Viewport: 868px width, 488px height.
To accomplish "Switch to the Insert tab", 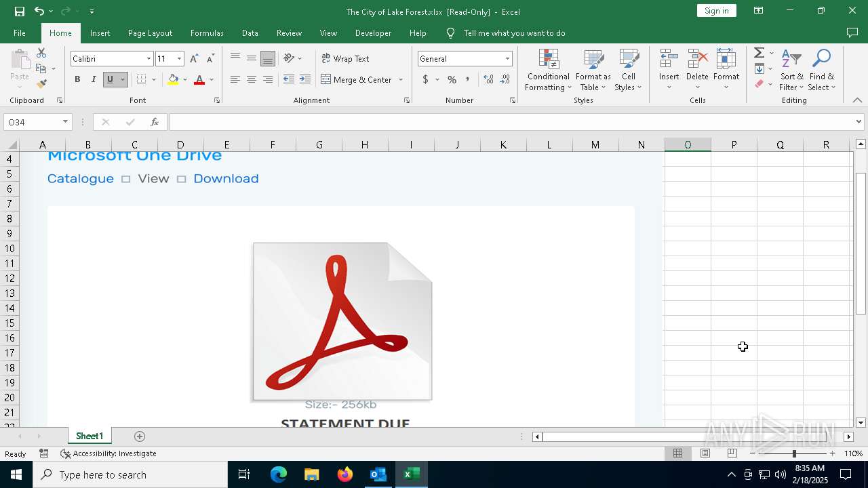I will click(x=100, y=33).
